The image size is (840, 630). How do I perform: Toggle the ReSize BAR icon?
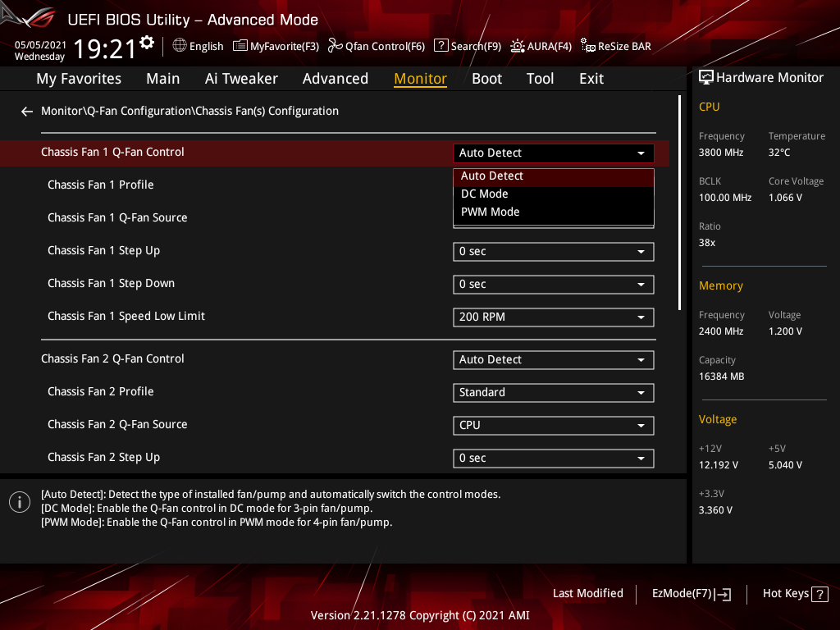point(587,46)
